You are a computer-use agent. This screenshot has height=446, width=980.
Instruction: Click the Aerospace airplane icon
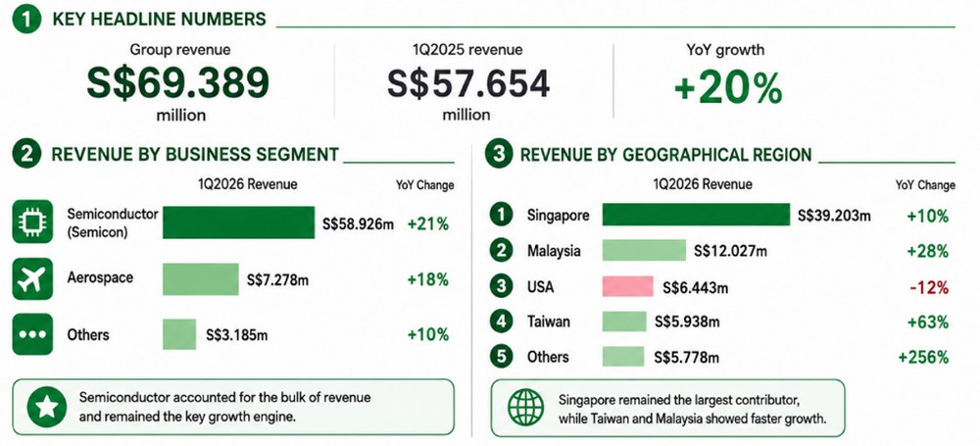(x=32, y=279)
